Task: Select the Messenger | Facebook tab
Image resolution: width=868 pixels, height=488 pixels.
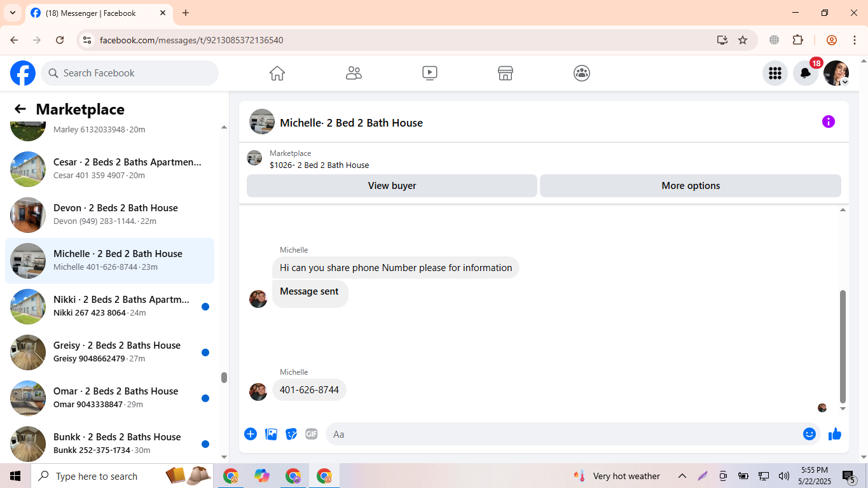Action: [99, 13]
